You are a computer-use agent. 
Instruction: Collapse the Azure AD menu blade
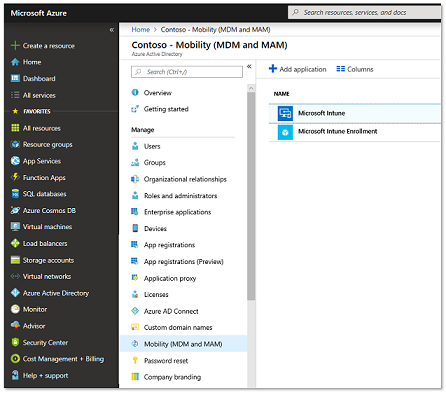(249, 67)
